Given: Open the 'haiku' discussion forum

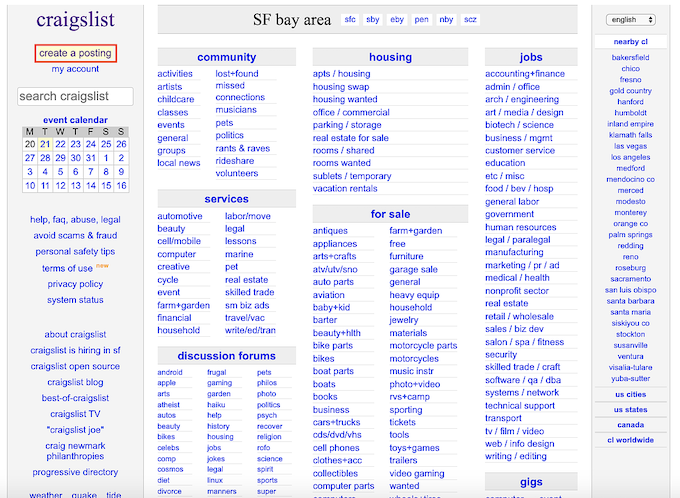Looking at the screenshot, I should pos(217,404).
